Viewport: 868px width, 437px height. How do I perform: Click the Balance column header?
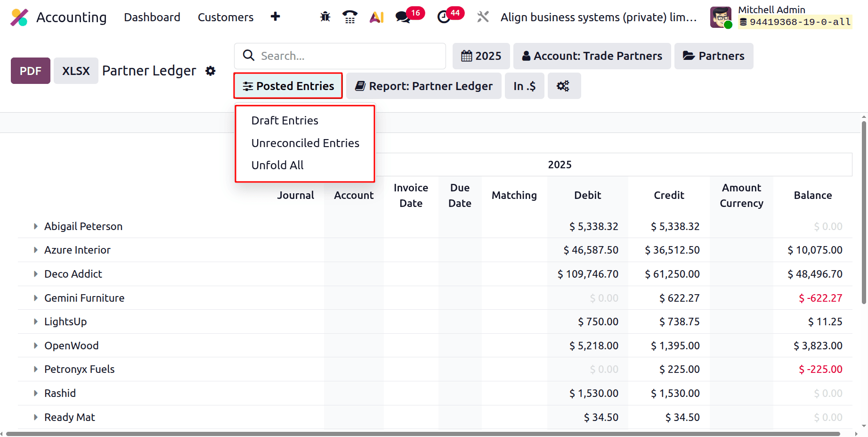point(813,196)
